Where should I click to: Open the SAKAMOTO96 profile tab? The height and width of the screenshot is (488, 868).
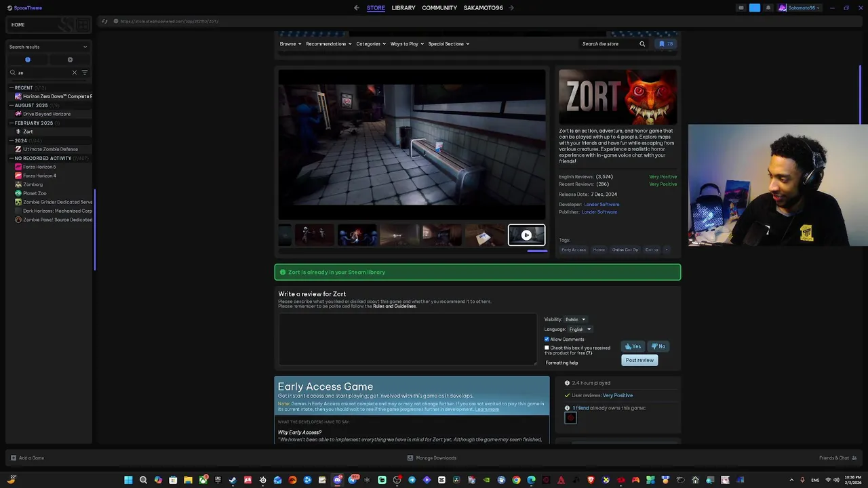484,8
